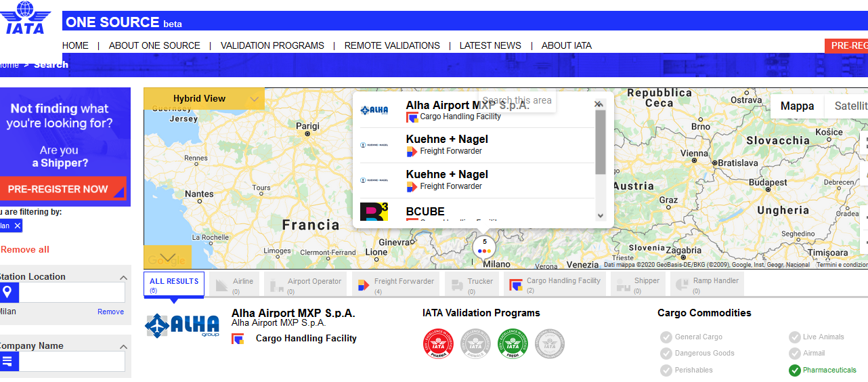Collapse the Station Location filter section
868x382 pixels.
123,277
